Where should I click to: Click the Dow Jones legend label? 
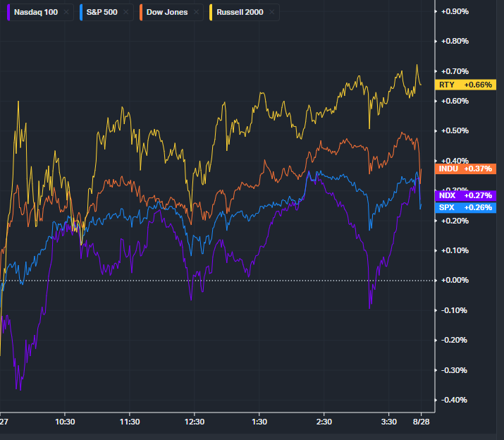point(167,13)
